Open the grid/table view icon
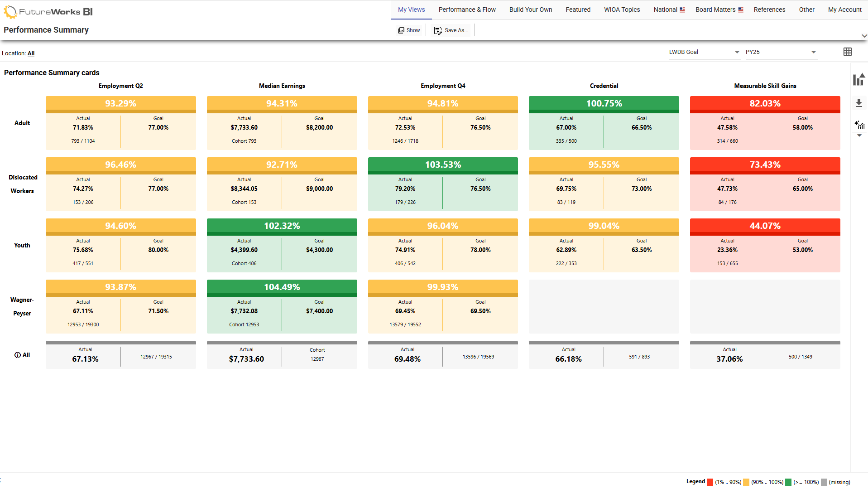Image resolution: width=868 pixels, height=489 pixels. pos(848,52)
